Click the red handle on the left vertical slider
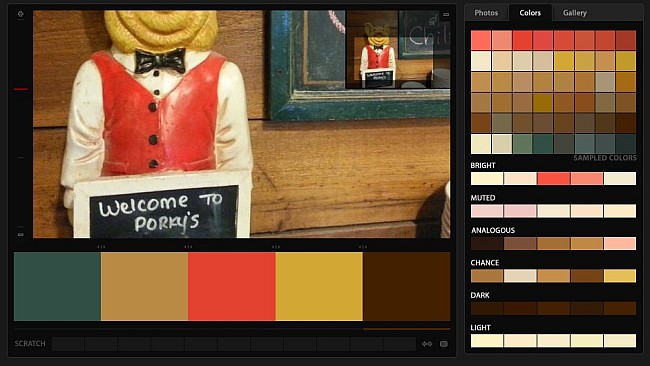 pyautogui.click(x=21, y=89)
